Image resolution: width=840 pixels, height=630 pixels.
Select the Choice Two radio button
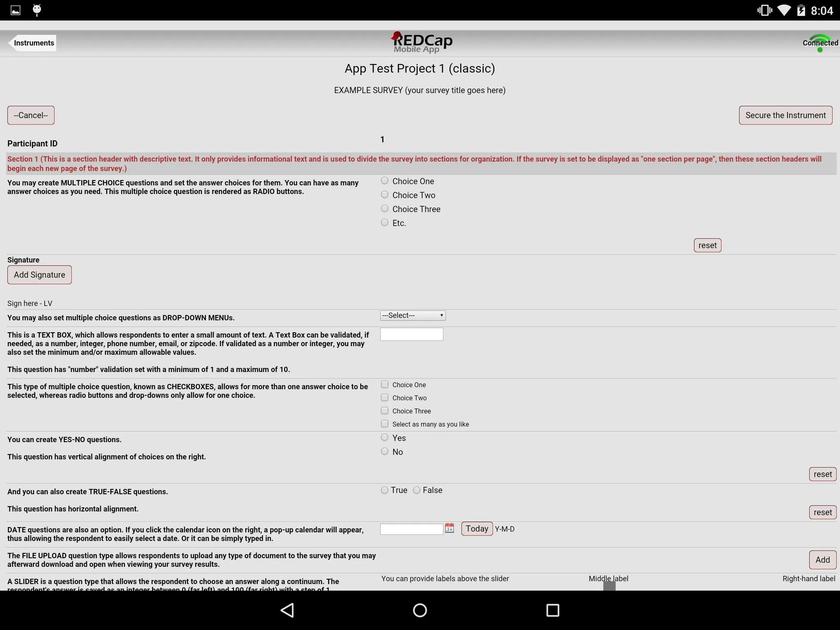(384, 195)
